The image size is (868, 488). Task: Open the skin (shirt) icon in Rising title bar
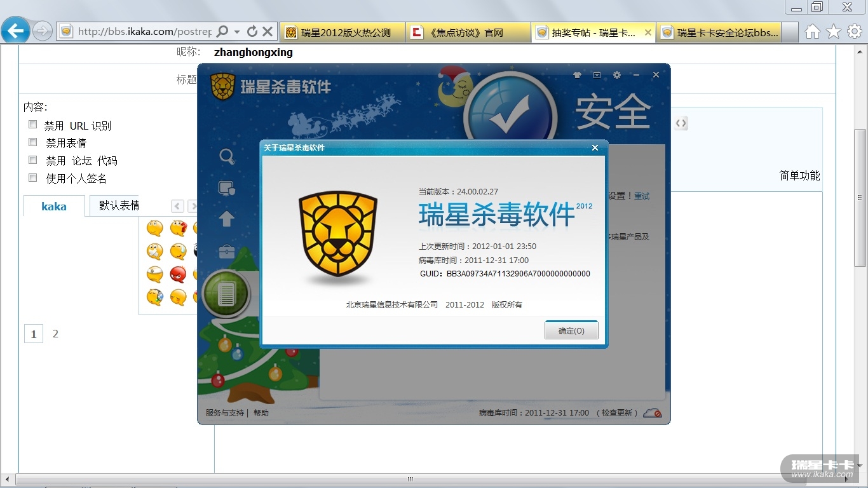(577, 75)
